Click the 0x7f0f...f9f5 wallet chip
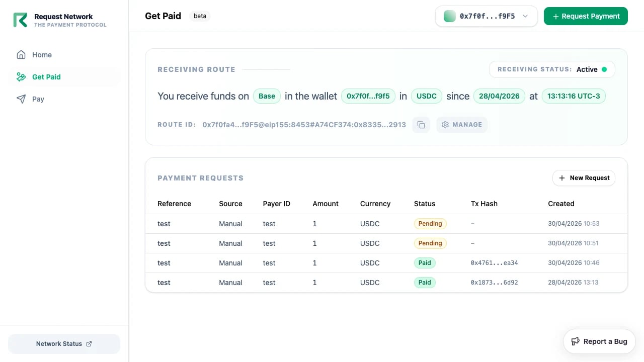Screen dimensions: 644x362 [368, 96]
